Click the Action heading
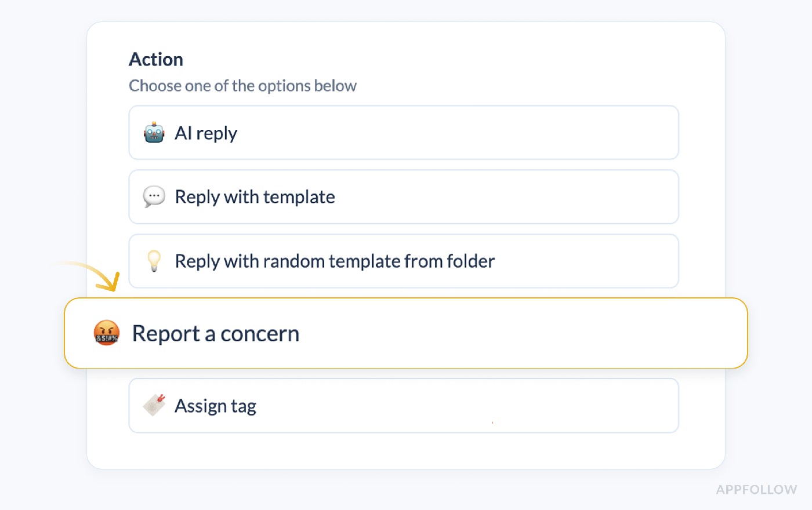This screenshot has width=812, height=510. tap(156, 59)
